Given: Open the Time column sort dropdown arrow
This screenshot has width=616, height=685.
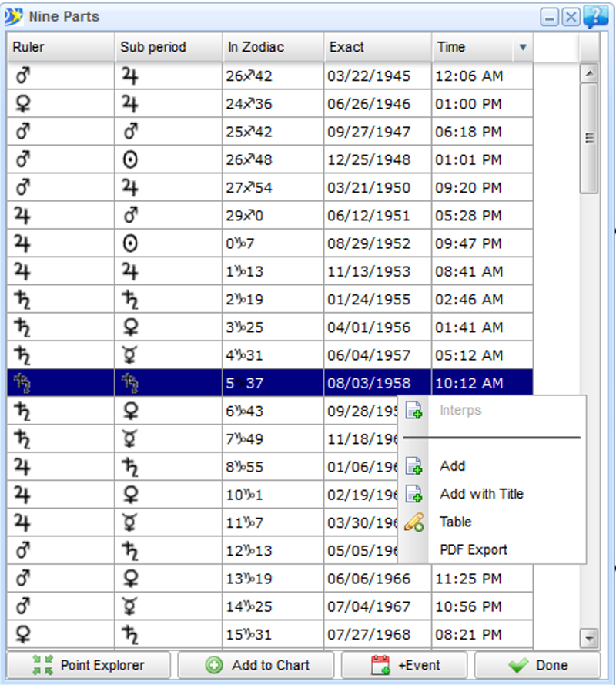Looking at the screenshot, I should click(x=523, y=48).
